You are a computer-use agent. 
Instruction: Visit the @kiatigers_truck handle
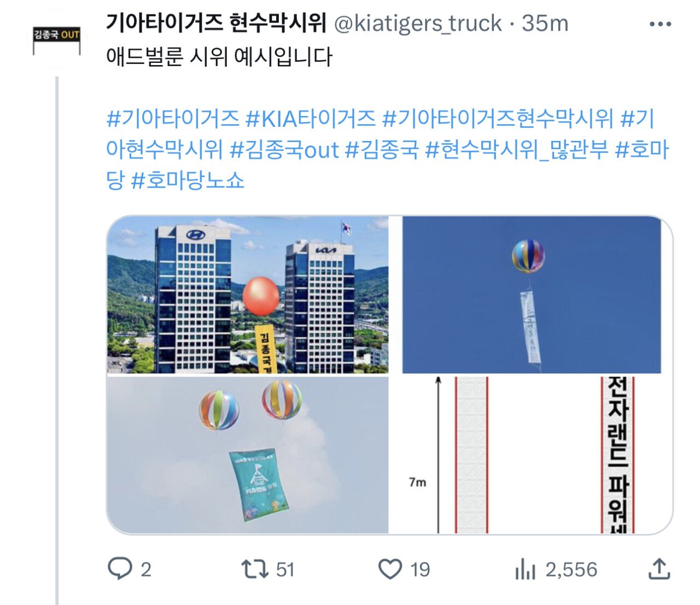(x=417, y=24)
